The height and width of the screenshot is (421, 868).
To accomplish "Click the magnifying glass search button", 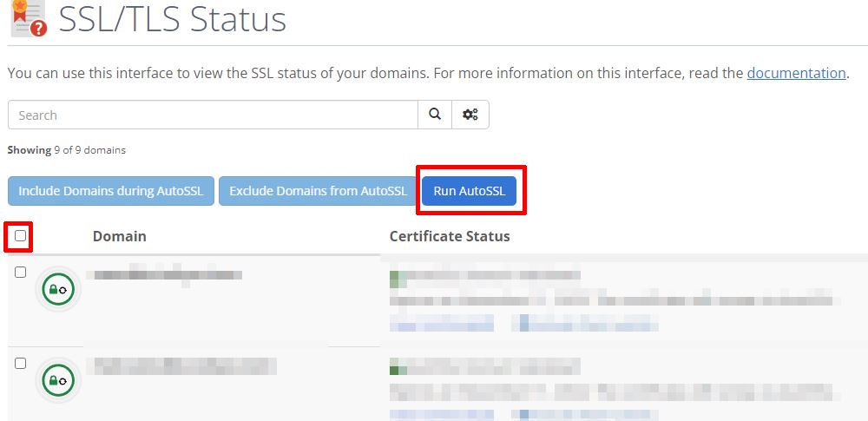I will coord(435,115).
